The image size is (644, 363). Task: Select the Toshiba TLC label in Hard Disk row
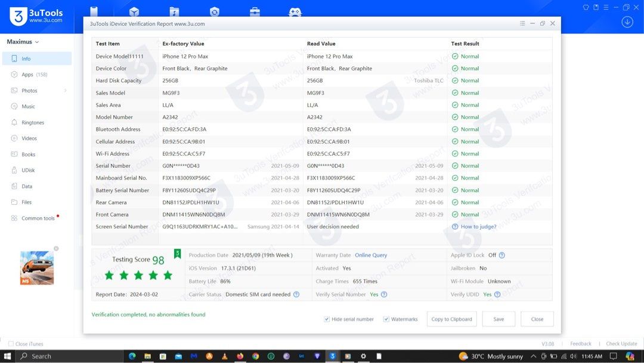[x=429, y=81]
